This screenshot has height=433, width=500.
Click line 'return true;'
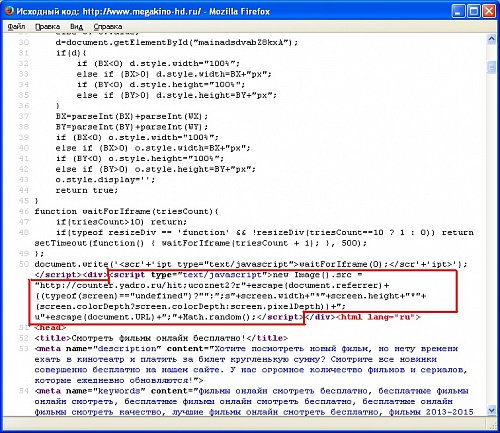tap(87, 190)
